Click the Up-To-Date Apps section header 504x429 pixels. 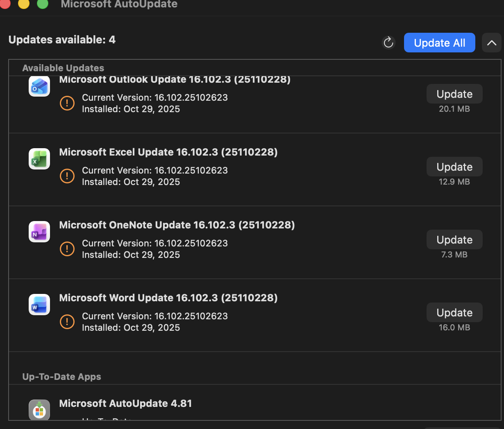(61, 377)
